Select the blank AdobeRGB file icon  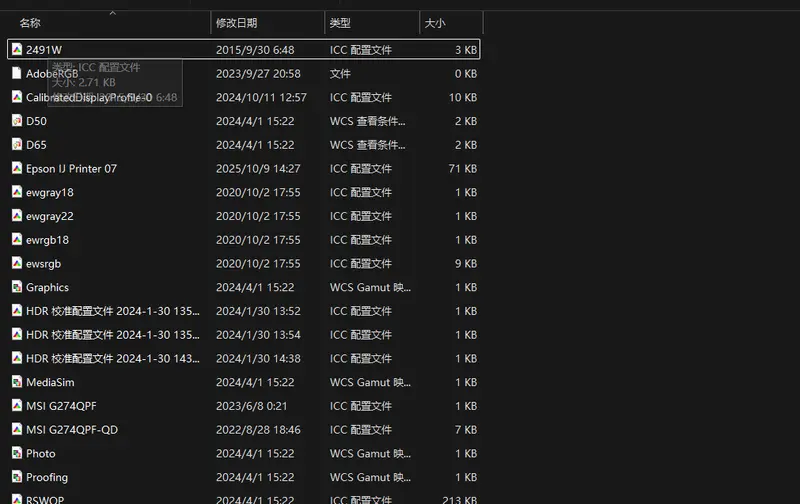click(17, 73)
